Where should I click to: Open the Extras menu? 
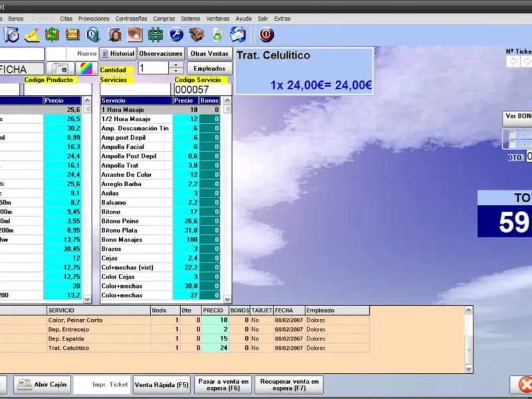282,19
